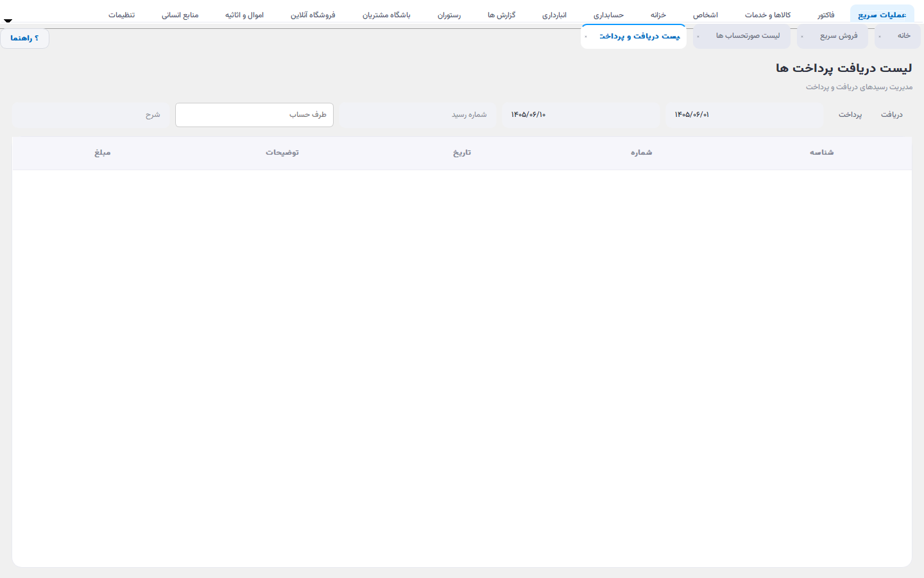Open the اشخاص menu
924x578 pixels.
tap(705, 15)
